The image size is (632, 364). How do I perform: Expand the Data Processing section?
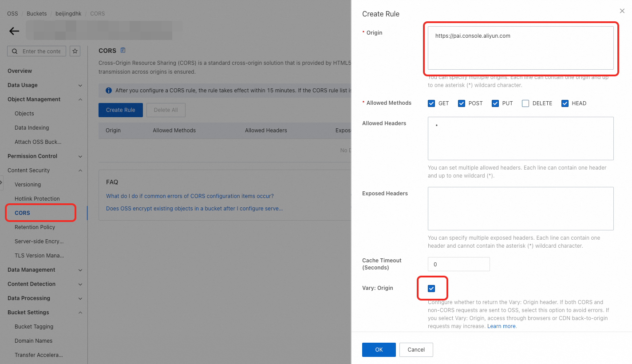click(x=80, y=298)
